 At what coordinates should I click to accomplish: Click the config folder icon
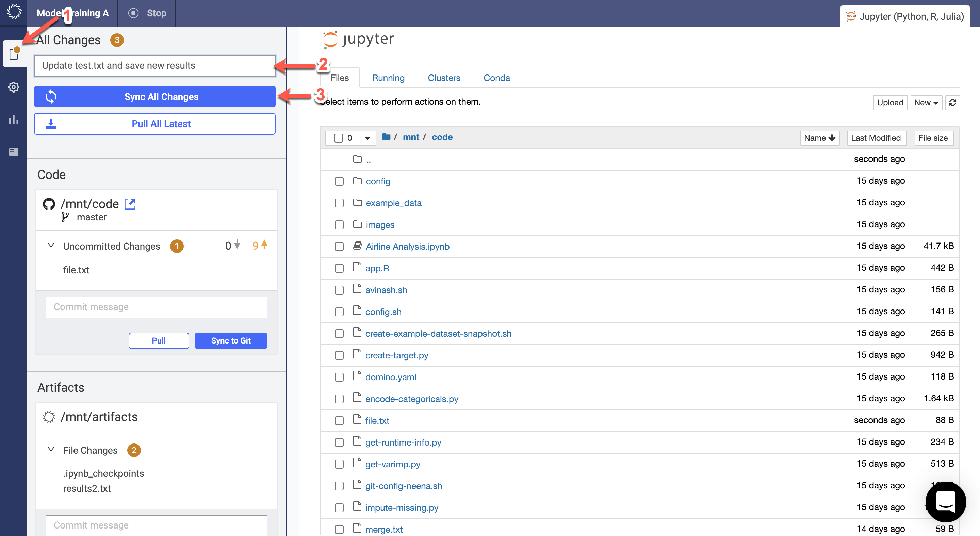[x=357, y=181]
